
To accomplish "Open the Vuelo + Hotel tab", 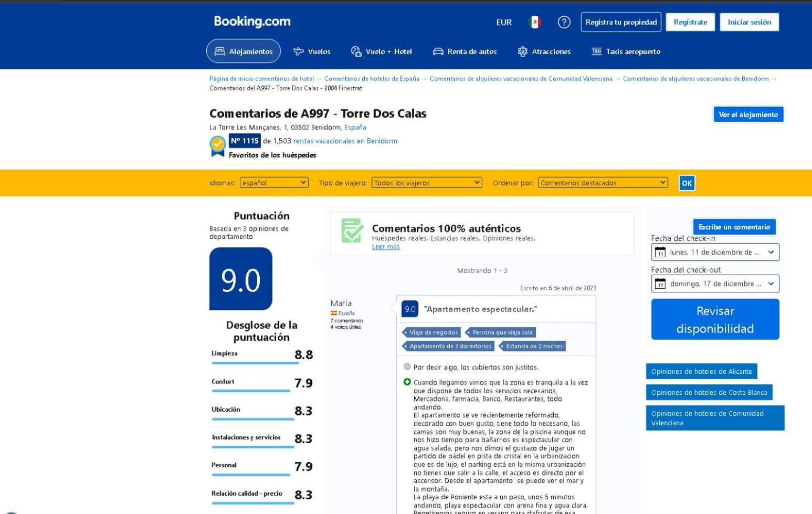I will pyautogui.click(x=381, y=51).
